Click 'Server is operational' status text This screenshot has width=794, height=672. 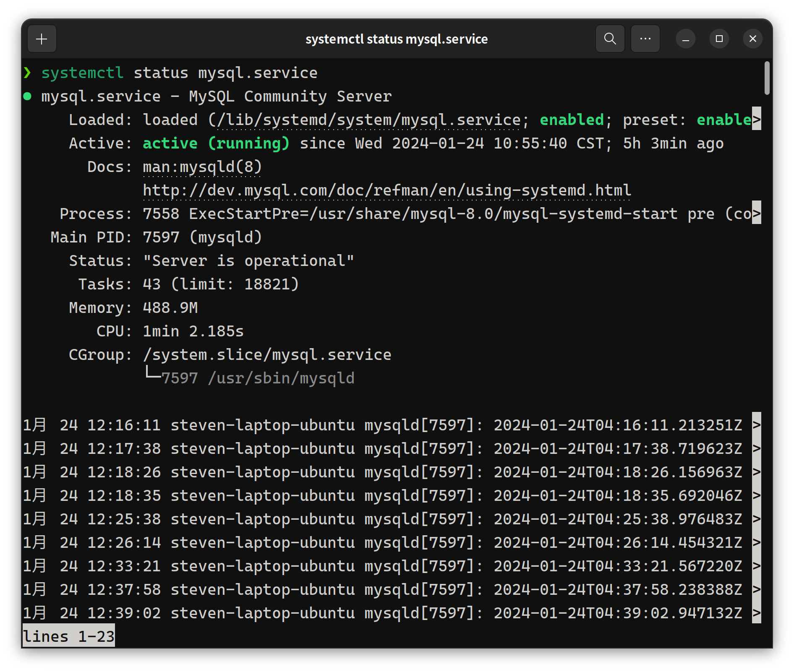click(248, 261)
